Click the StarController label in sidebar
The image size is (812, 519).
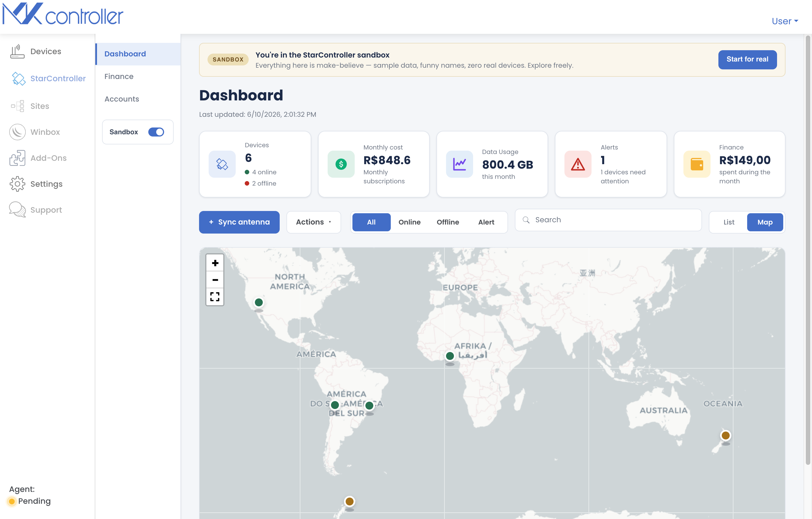click(x=58, y=79)
